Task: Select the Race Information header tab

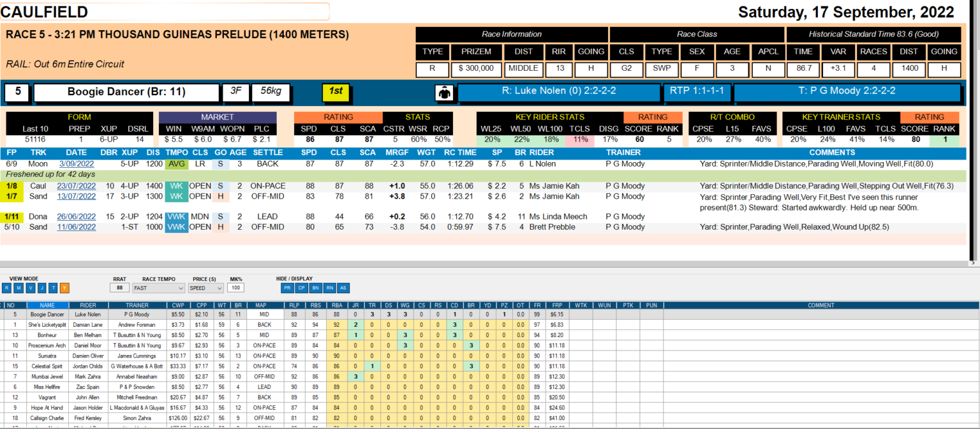Action: 511,34
